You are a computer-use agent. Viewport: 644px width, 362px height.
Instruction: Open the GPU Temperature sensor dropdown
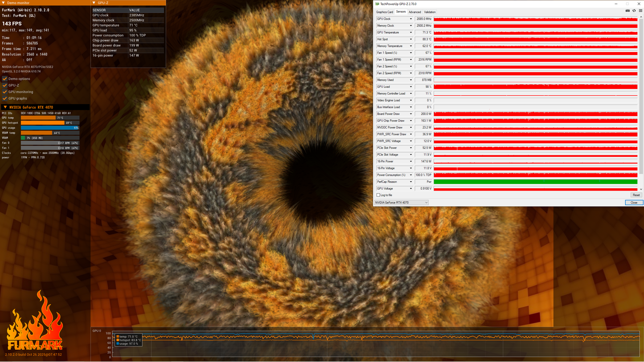tap(411, 33)
